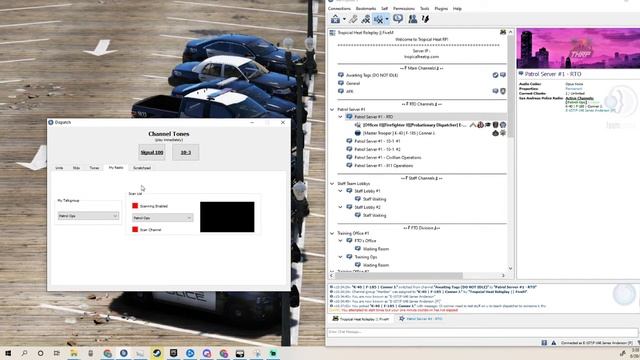
Task: Click the Awaiting Tags channel icon
Action: [x=341, y=75]
